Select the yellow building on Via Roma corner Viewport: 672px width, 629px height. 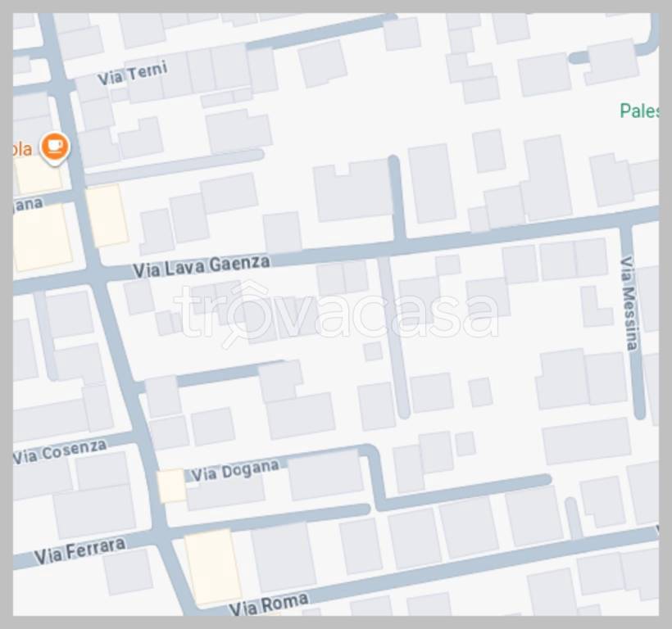point(212,566)
